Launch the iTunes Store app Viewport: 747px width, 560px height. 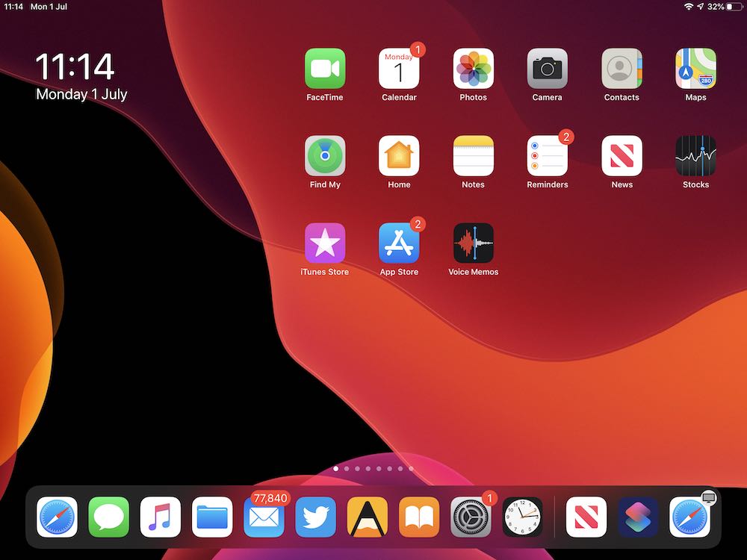coord(325,243)
